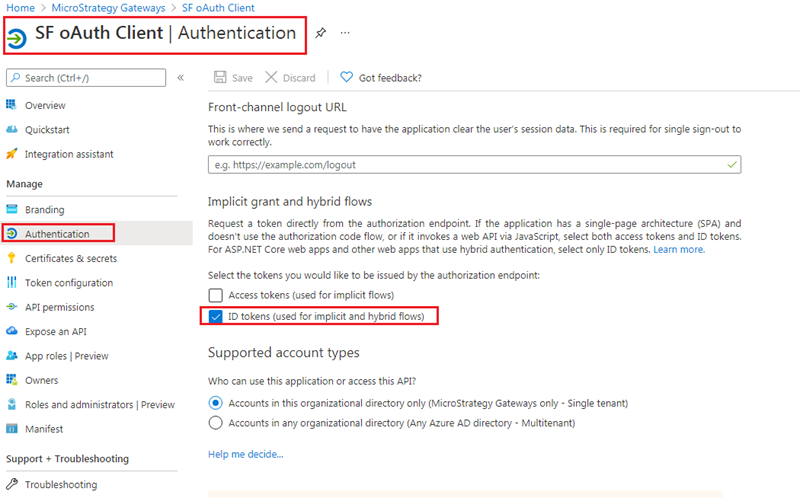Screen dimensions: 800x498
Task: Go to API permissions in sidebar
Action: coord(59,307)
